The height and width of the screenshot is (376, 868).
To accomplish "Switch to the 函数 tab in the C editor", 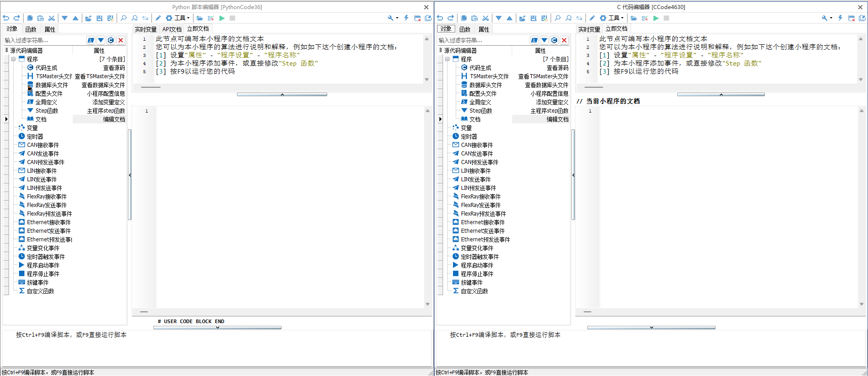I will point(465,29).
